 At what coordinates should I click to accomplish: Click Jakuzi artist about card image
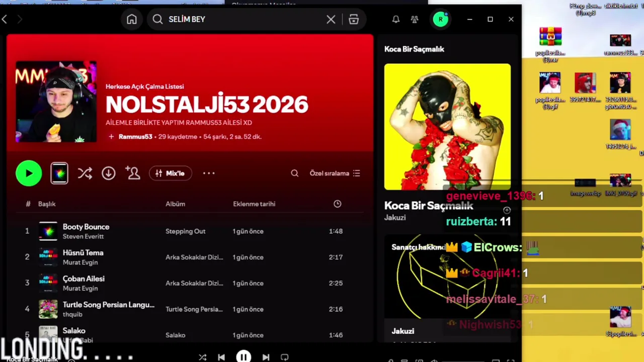pos(447,277)
